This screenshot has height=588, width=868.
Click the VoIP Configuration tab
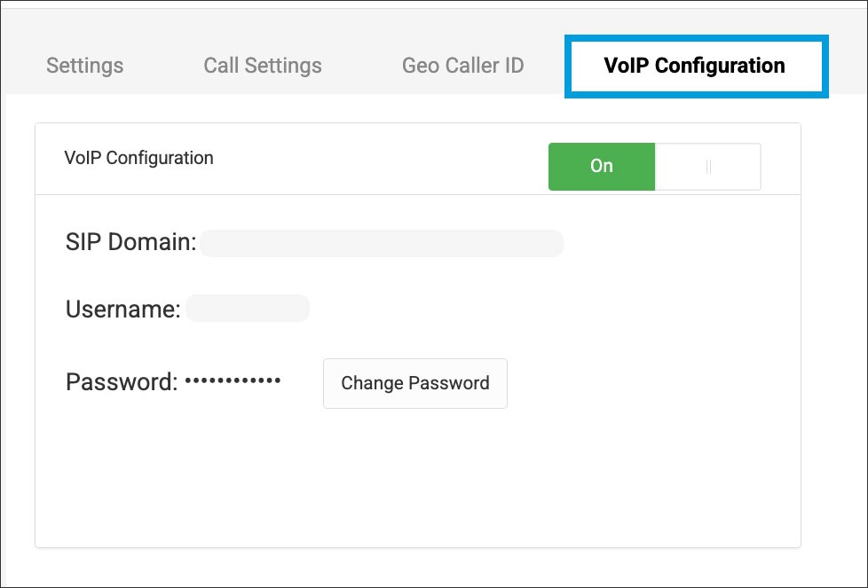(695, 66)
